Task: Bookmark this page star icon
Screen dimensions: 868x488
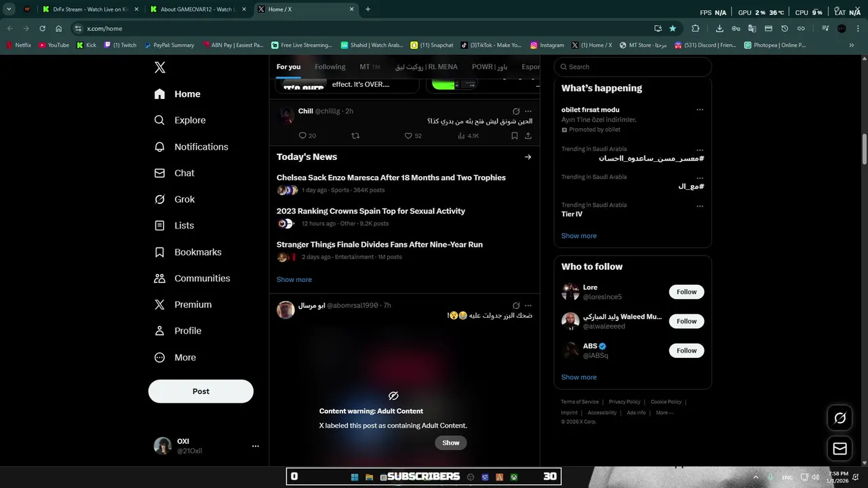Action: pyautogui.click(x=672, y=28)
